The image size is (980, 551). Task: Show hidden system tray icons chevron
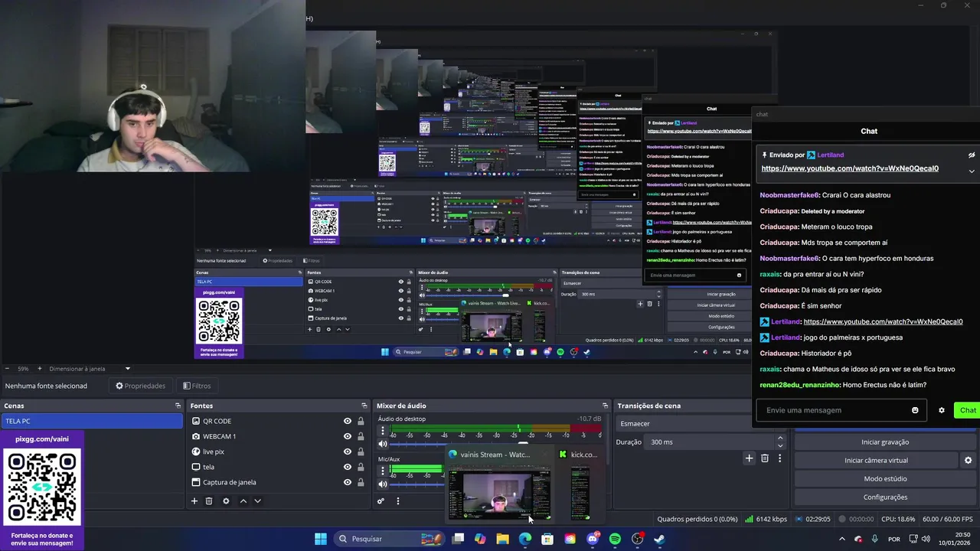coord(841,539)
